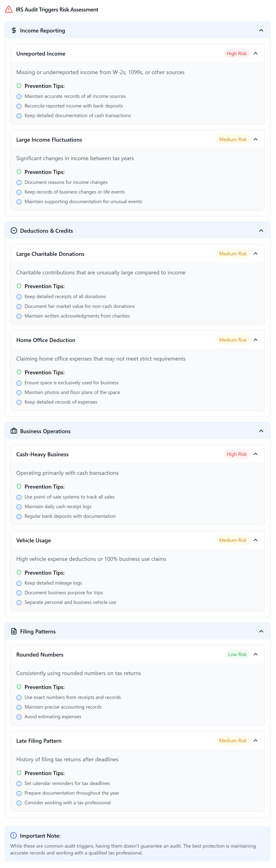This screenshot has height=868, width=276.
Task: Click the dollar sign Income Reporting icon
Action: coord(14,30)
